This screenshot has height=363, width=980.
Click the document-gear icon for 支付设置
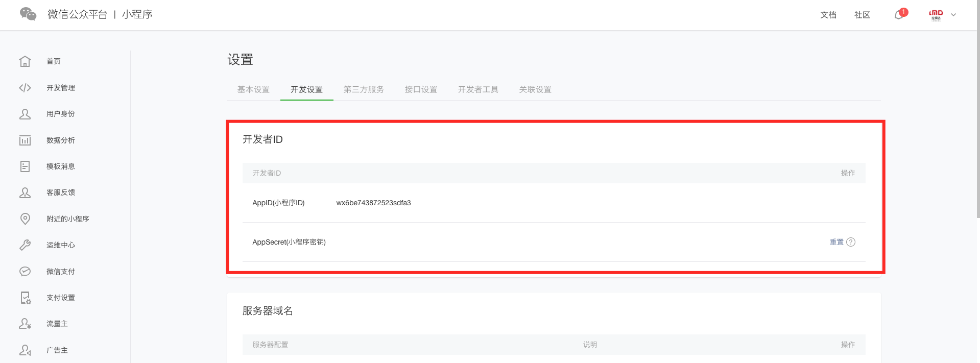[x=26, y=298]
